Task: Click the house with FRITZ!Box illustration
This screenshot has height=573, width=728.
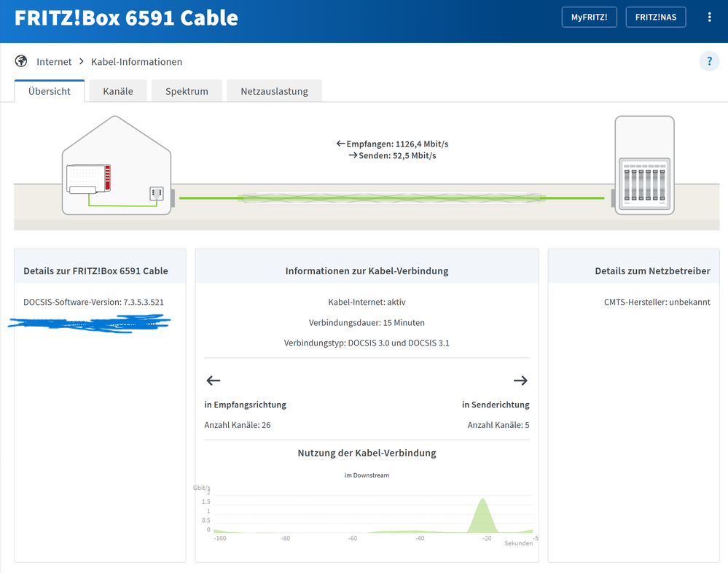Action: (117, 165)
